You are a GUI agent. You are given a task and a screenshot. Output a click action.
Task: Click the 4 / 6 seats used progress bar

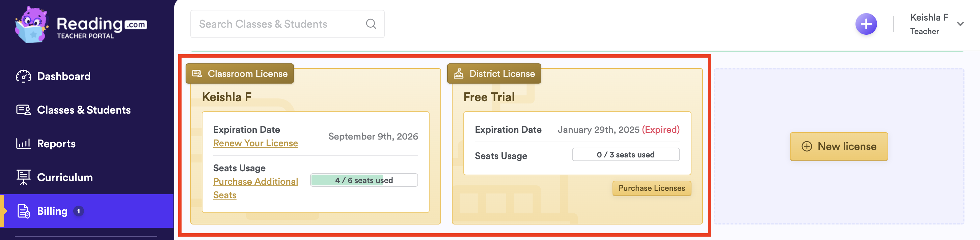(364, 180)
